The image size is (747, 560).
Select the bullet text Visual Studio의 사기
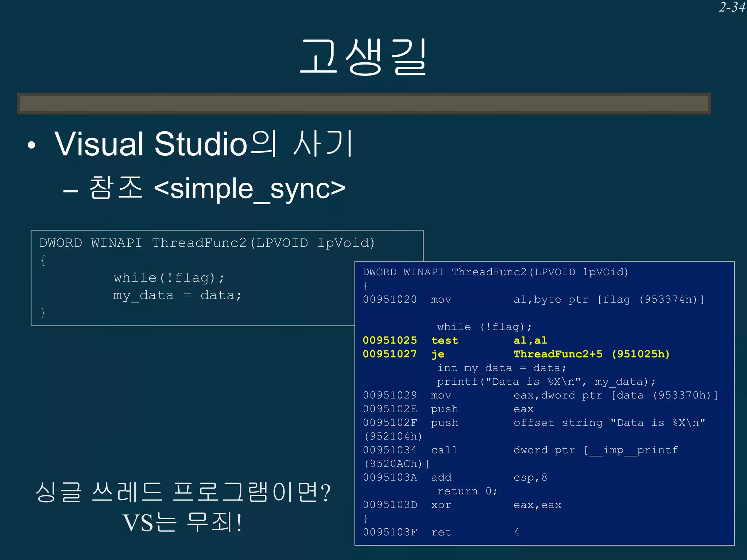click(x=204, y=144)
